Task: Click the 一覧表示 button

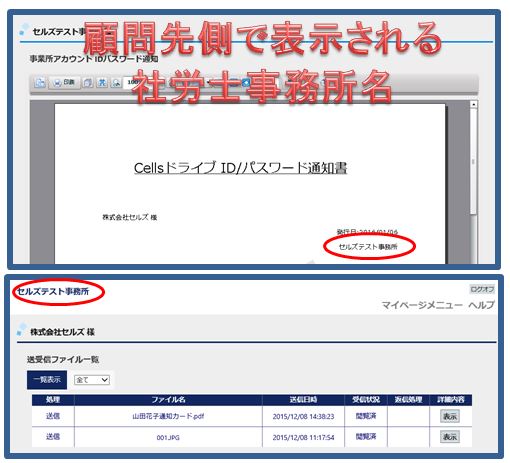Action: [x=47, y=380]
